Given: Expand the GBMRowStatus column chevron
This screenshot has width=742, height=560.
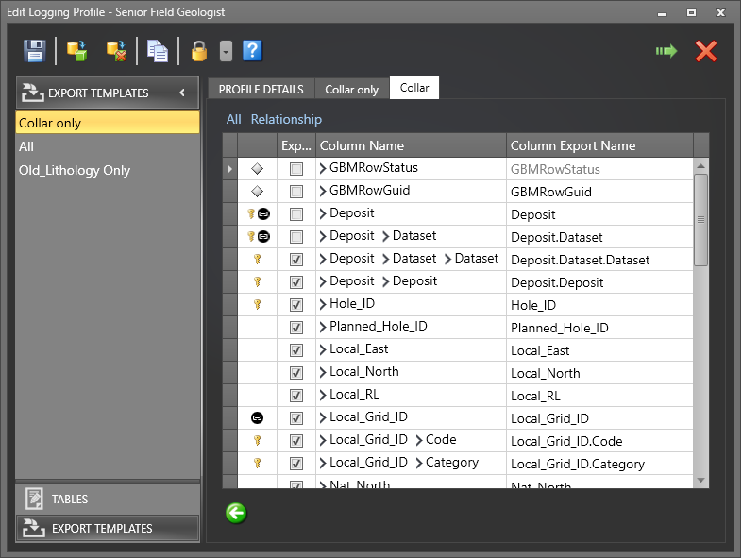Looking at the screenshot, I should pos(323,168).
